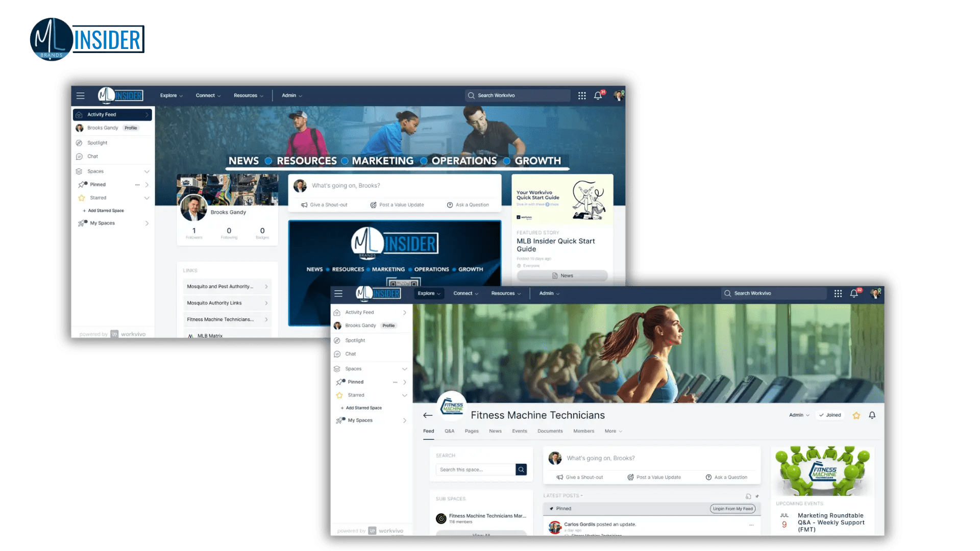Open Spotlight in front window sidebar
The image size is (980, 551).
click(355, 340)
